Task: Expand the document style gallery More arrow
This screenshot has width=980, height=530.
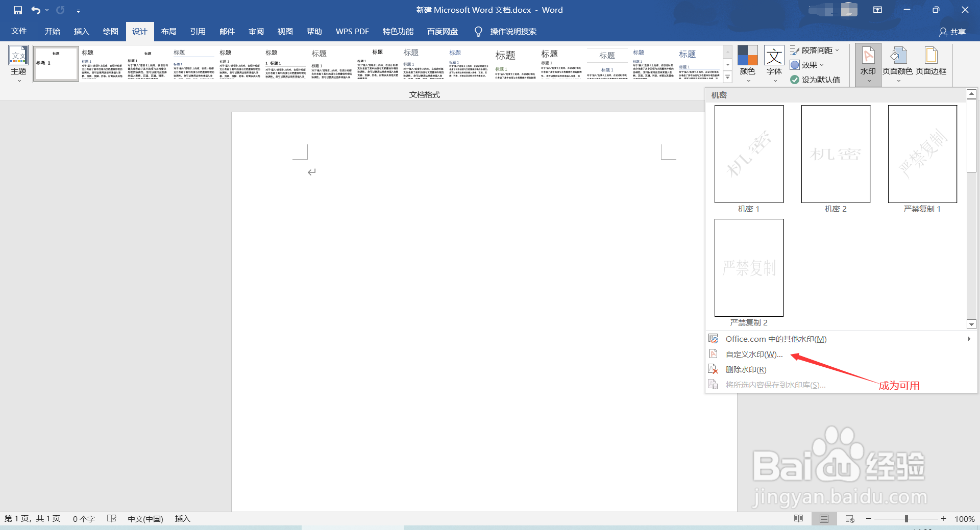Action: click(x=728, y=77)
